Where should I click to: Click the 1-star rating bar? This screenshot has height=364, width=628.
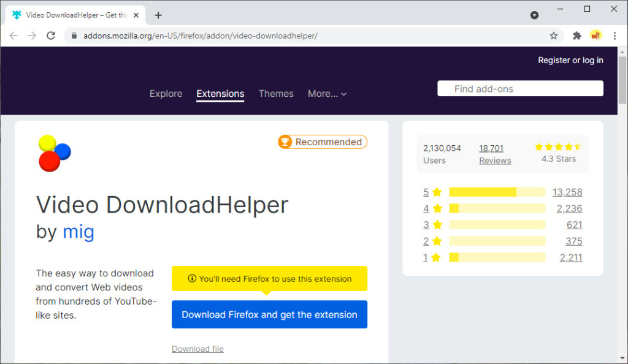point(497,257)
